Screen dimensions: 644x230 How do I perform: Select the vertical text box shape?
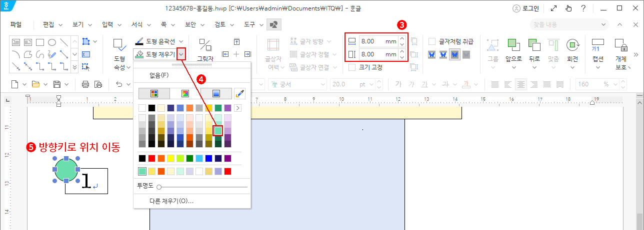click(x=28, y=42)
